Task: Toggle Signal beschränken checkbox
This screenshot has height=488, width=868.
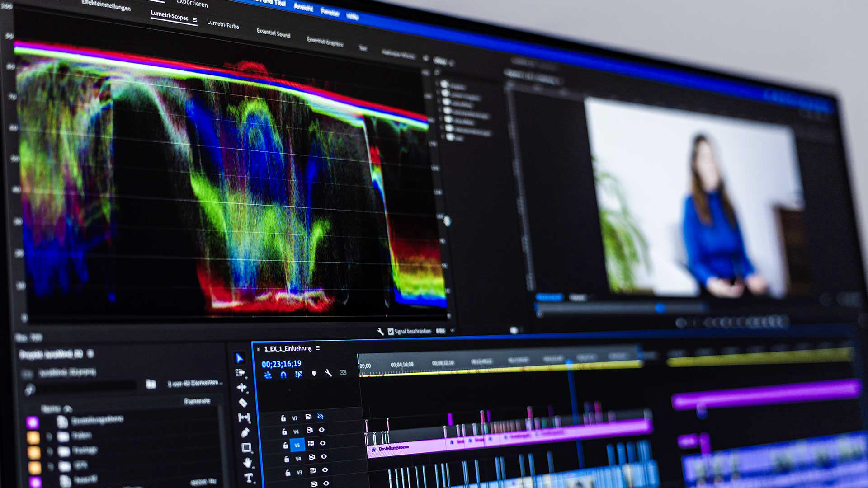Action: (391, 332)
